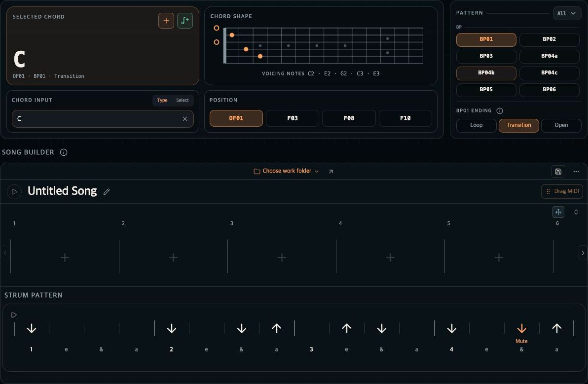The width and height of the screenshot is (588, 384).
Task: Select pattern BP04c
Action: [x=550, y=73]
